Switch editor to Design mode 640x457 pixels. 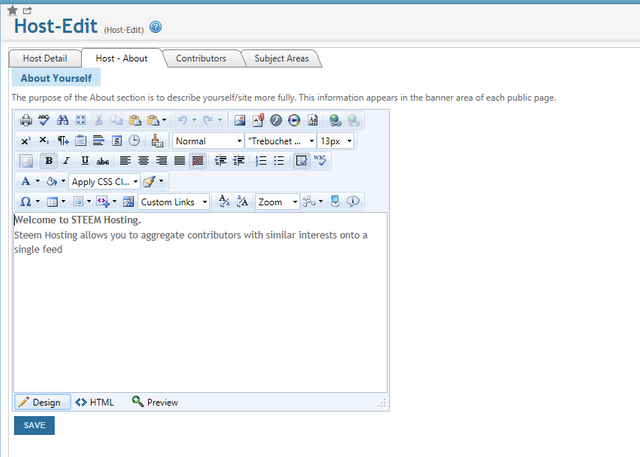coord(42,402)
